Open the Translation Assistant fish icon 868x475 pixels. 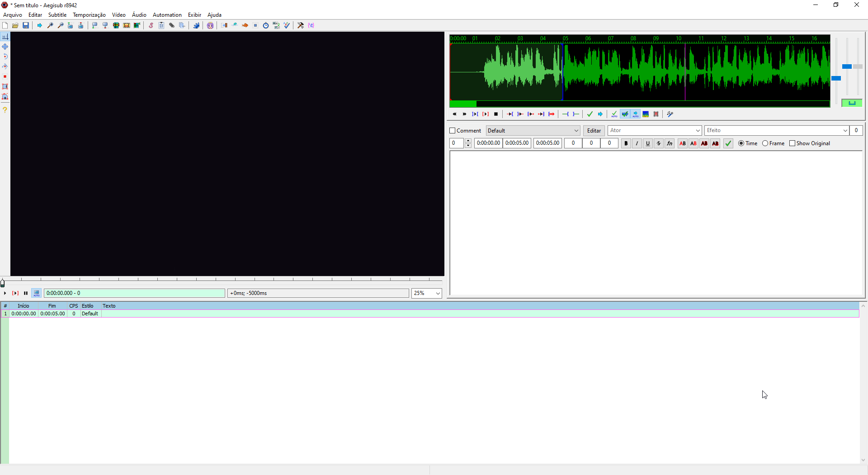coord(245,25)
